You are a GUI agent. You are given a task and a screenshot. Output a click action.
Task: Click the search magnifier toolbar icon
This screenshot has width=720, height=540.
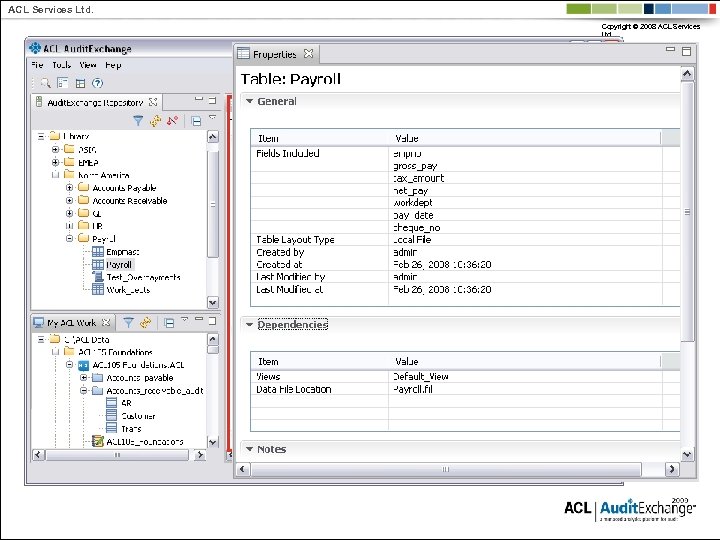(x=45, y=83)
